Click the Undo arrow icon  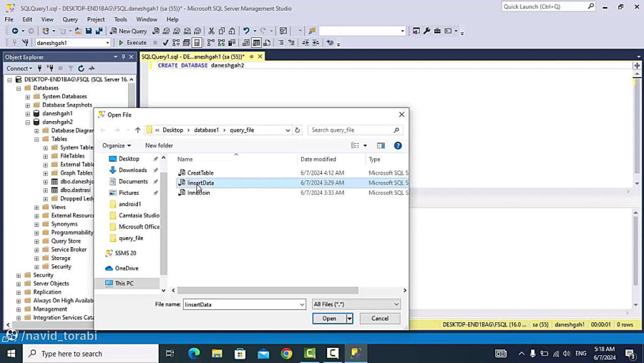tap(246, 31)
